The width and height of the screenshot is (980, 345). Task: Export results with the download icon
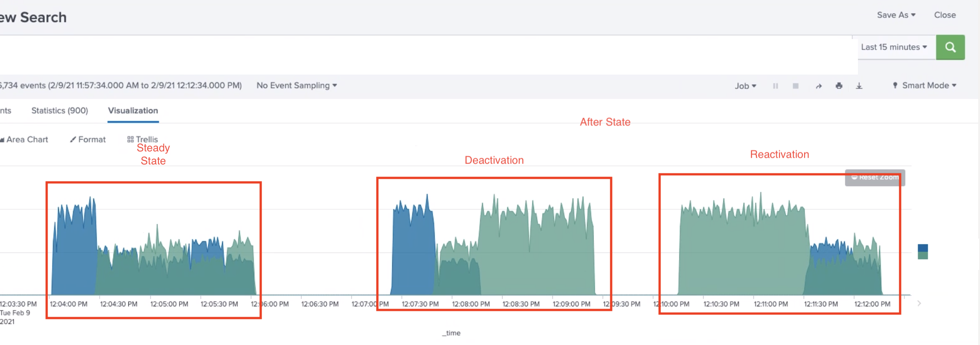(859, 86)
